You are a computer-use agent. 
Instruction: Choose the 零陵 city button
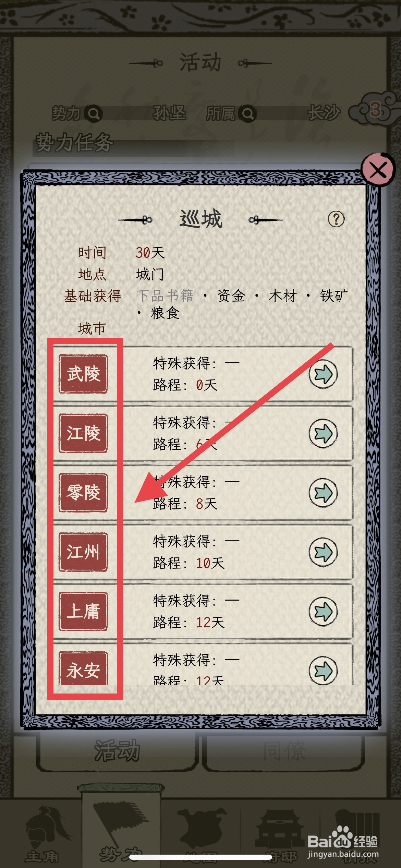(x=83, y=493)
